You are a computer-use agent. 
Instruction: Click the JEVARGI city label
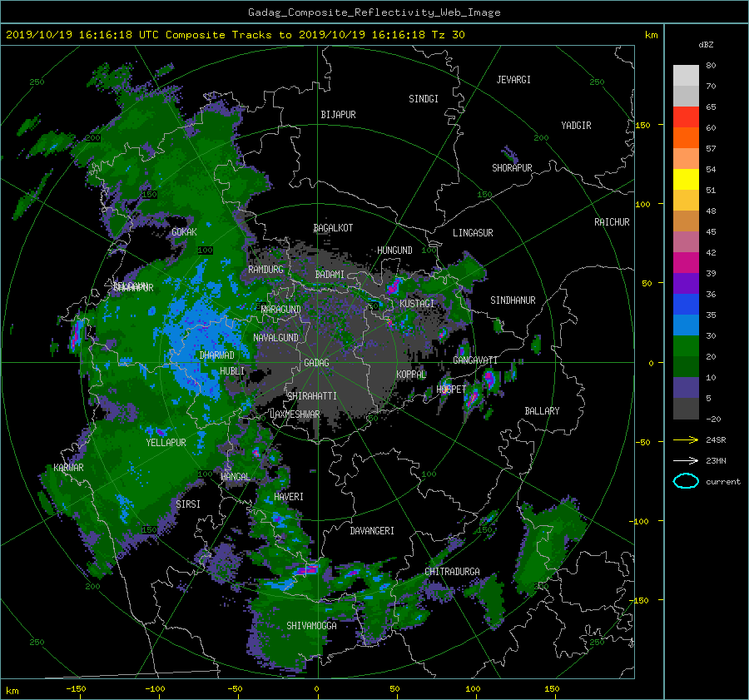(x=513, y=80)
